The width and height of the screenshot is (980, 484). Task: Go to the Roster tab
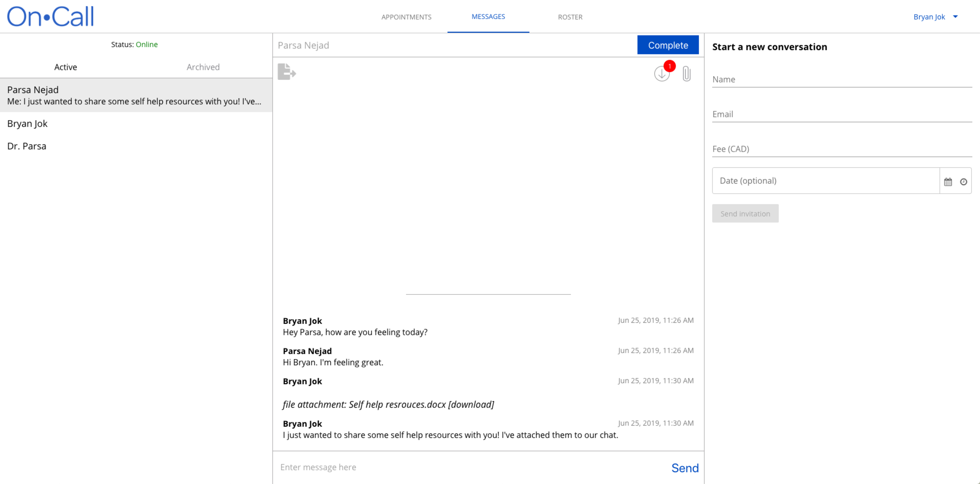point(570,17)
